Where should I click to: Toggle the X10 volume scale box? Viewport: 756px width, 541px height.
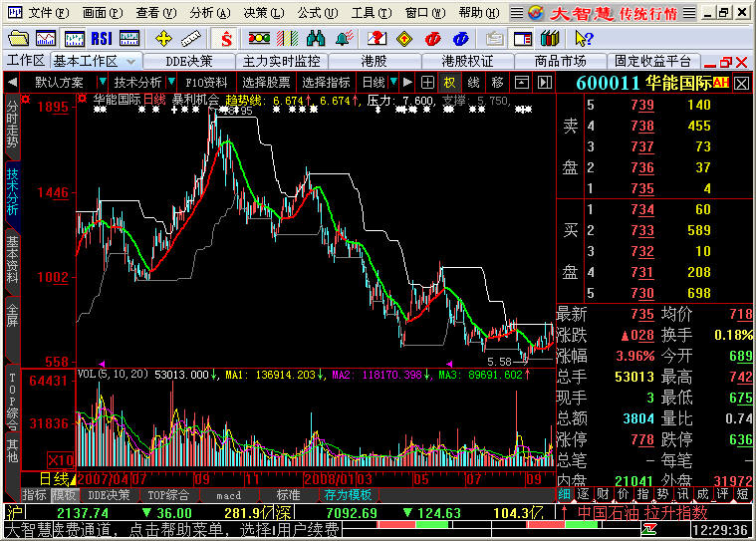coord(61,460)
